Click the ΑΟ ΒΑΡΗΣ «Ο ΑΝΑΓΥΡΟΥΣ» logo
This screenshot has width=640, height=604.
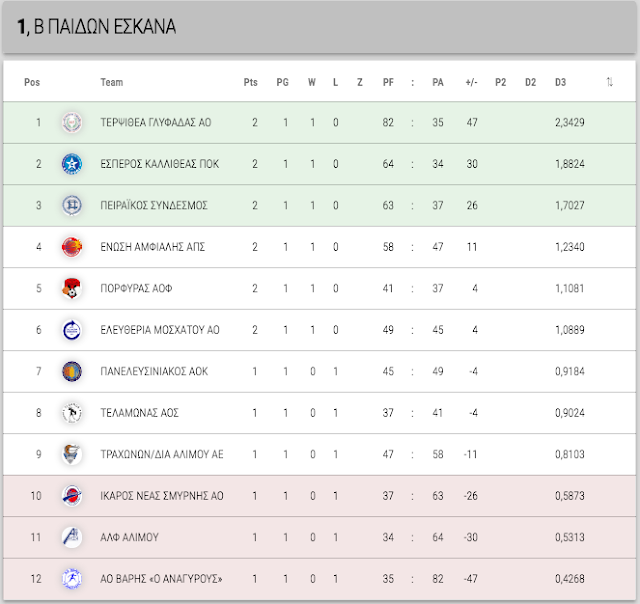click(72, 579)
